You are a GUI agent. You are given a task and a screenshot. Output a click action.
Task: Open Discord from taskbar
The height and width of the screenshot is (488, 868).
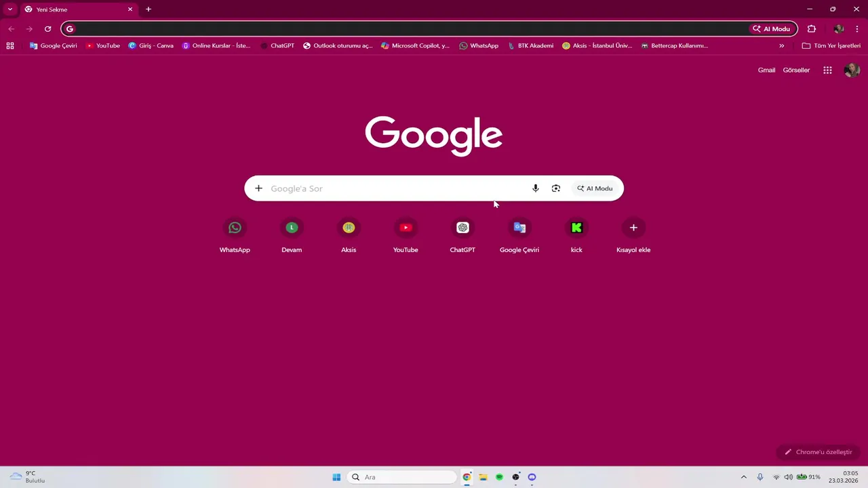click(x=532, y=477)
